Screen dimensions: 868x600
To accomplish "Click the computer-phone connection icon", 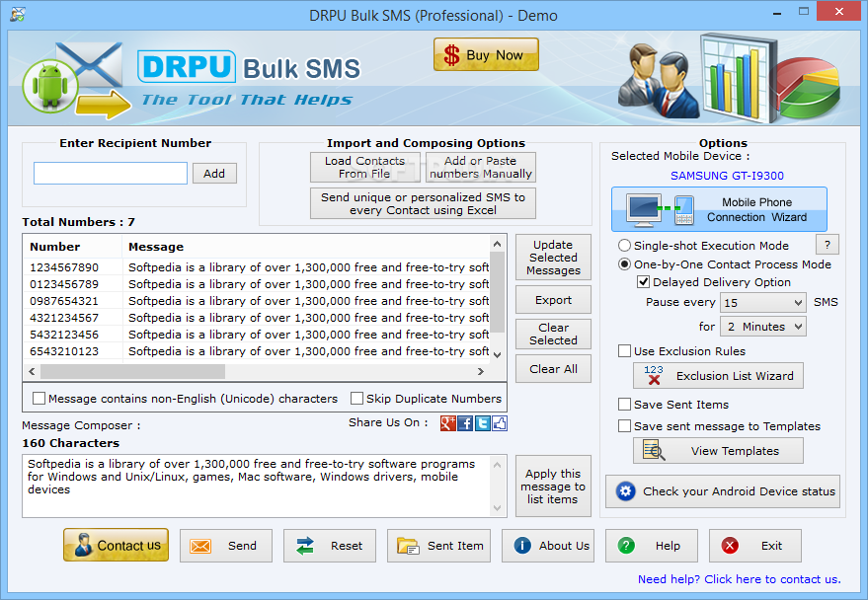I will coord(660,209).
